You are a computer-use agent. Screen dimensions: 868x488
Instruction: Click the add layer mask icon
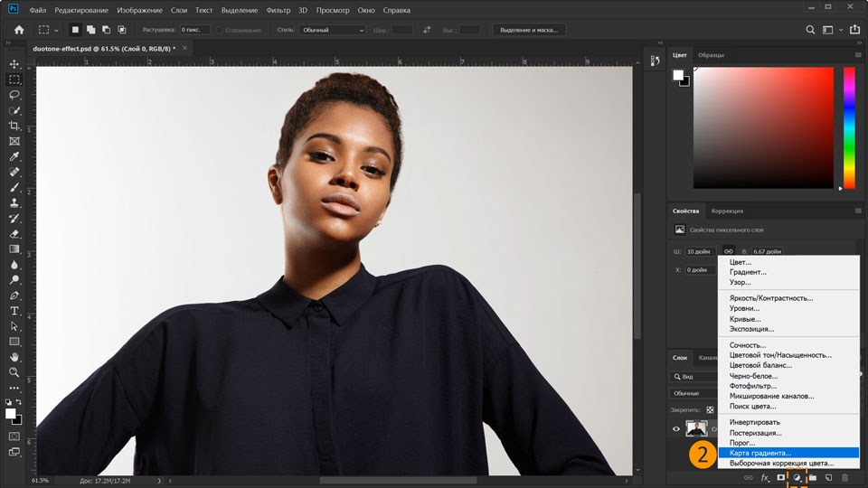pos(781,477)
